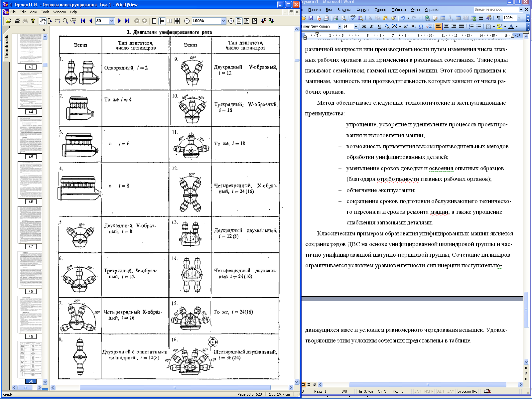Click the Zoom in plus icon
Screen dimensions: 532x399
coord(231,21)
